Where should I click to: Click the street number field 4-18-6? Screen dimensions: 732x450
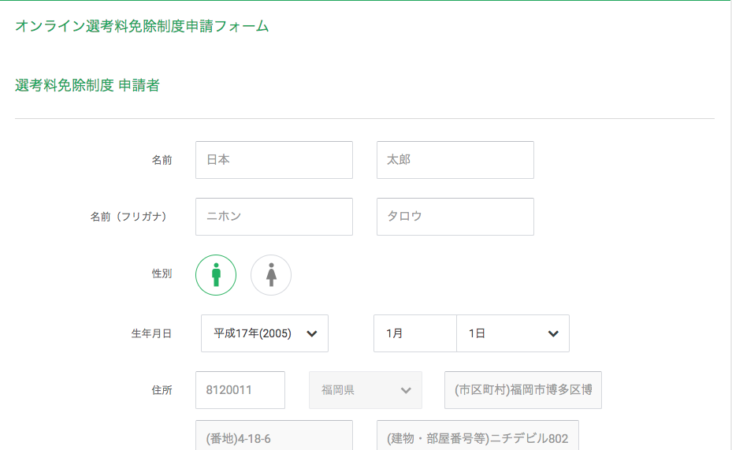pyautogui.click(x=274, y=436)
